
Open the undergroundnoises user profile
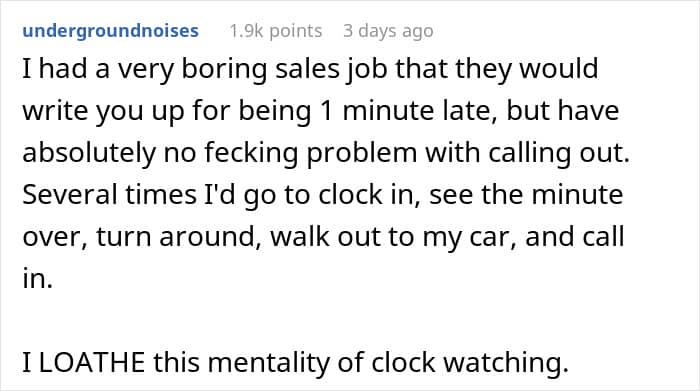(x=110, y=31)
